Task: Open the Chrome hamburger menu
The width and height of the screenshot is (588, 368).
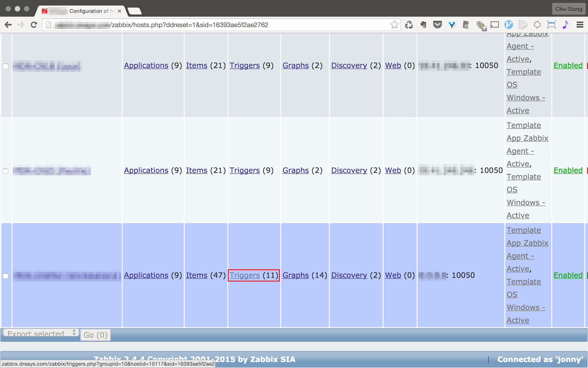Action: coord(580,25)
